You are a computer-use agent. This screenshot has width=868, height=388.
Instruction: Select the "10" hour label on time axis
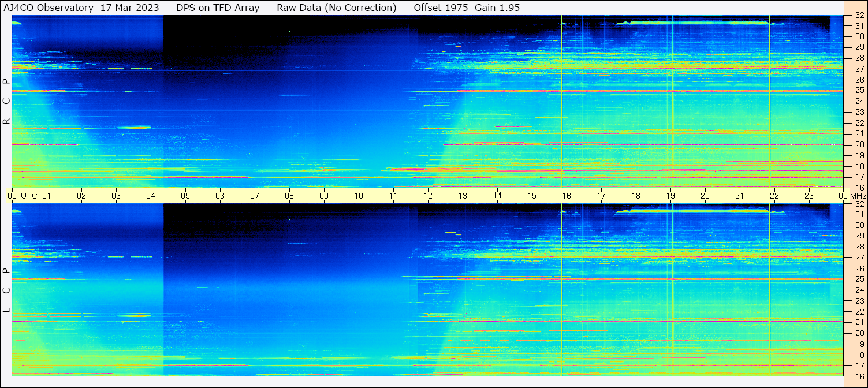coord(359,196)
